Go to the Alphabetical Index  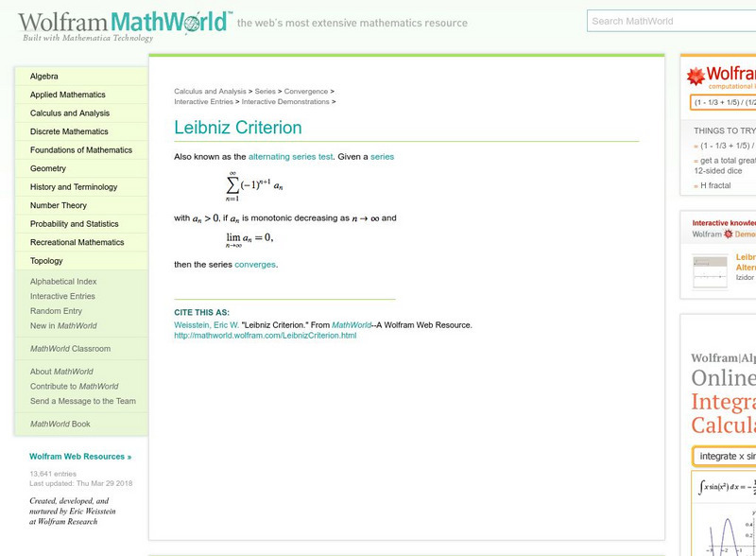[63, 282]
